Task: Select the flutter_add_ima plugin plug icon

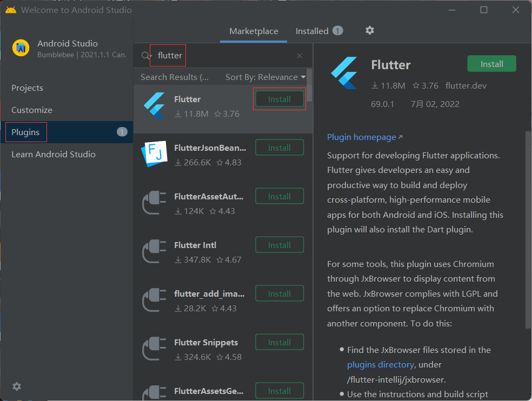Action: click(155, 300)
